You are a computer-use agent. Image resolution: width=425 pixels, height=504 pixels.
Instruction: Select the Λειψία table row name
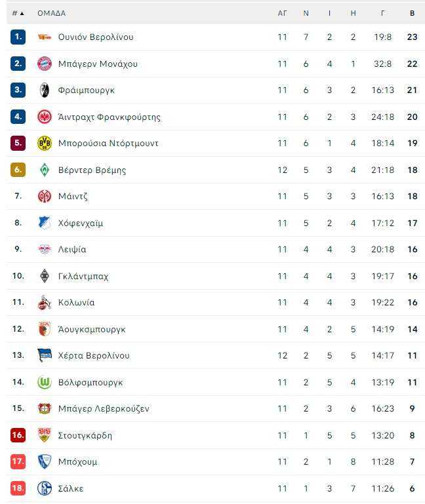pyautogui.click(x=72, y=250)
